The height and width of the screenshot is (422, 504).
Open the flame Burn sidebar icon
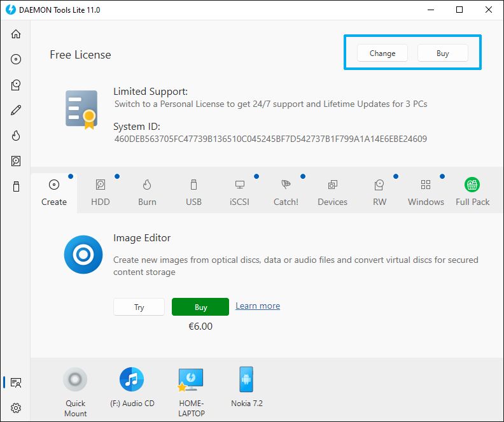point(16,136)
